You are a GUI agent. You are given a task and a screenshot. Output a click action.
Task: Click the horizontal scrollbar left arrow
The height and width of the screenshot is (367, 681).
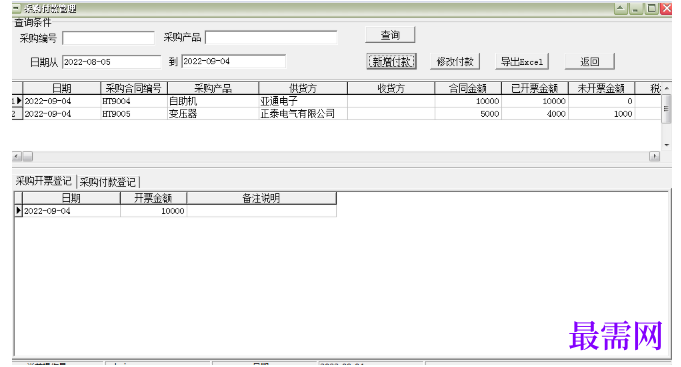click(17, 156)
